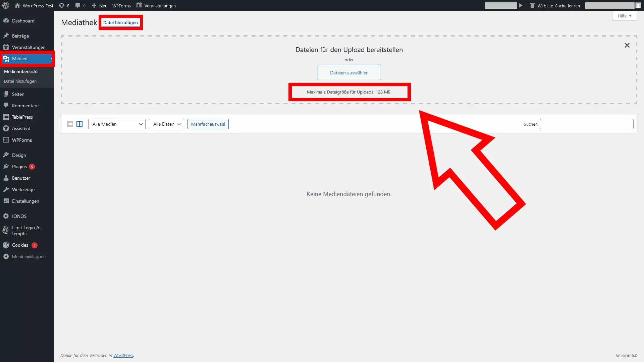Click the Cookies icon in sidebar
The height and width of the screenshot is (362, 644).
(6, 245)
